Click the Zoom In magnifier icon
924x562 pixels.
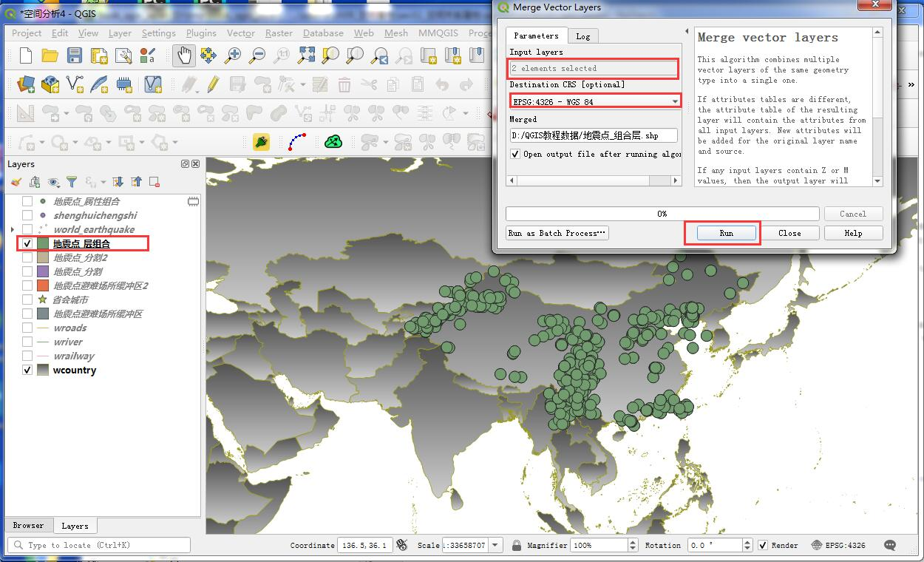[x=233, y=55]
